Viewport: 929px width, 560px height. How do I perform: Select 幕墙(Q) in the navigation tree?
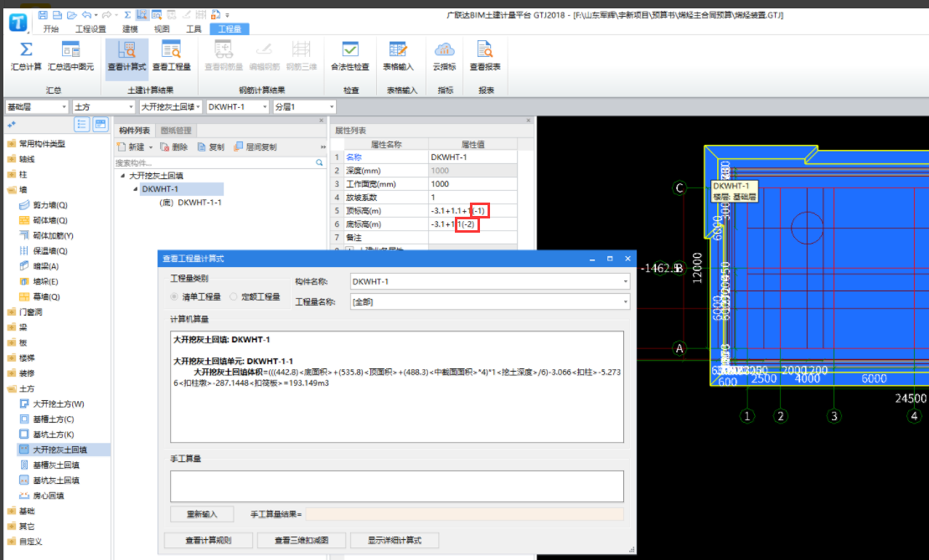(46, 296)
